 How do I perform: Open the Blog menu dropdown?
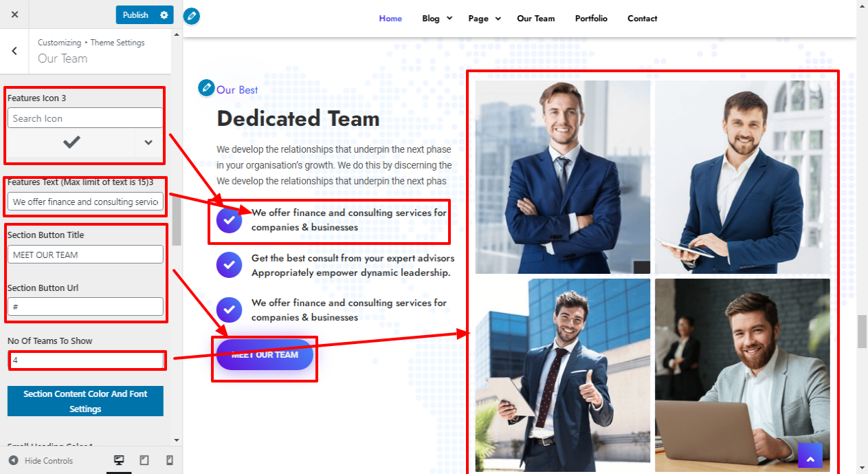click(438, 19)
